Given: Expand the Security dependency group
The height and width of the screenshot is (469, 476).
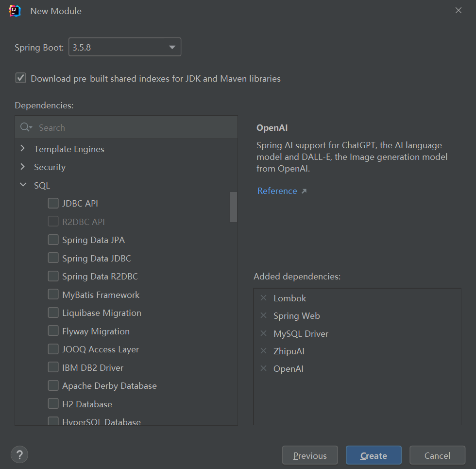Looking at the screenshot, I should (x=23, y=167).
